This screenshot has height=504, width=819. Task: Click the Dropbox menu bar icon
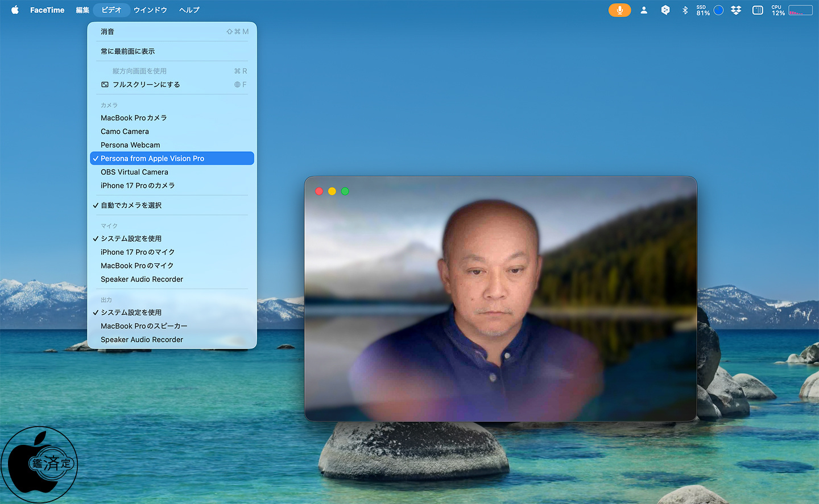click(736, 10)
